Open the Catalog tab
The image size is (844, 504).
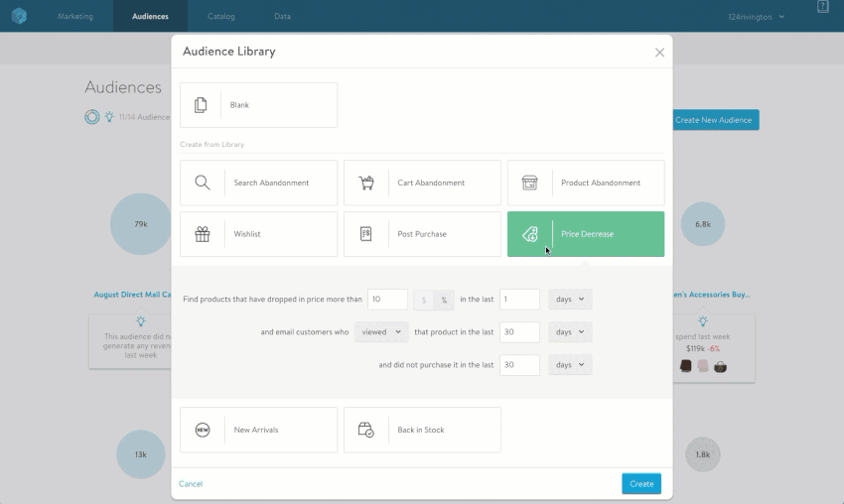point(221,16)
